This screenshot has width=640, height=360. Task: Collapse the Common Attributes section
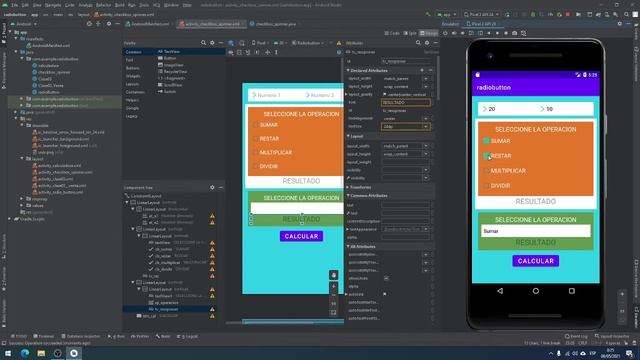click(x=348, y=196)
